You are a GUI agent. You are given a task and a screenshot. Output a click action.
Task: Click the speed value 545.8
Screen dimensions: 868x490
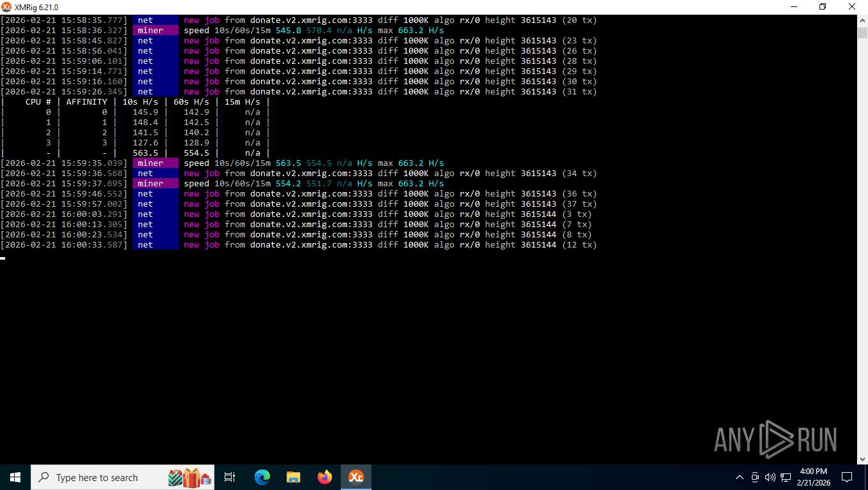coord(288,31)
